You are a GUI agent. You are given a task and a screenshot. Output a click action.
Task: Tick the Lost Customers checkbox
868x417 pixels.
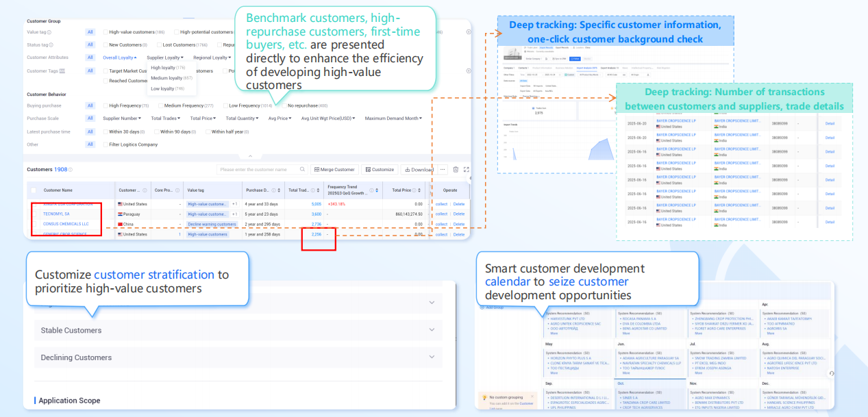pyautogui.click(x=159, y=45)
